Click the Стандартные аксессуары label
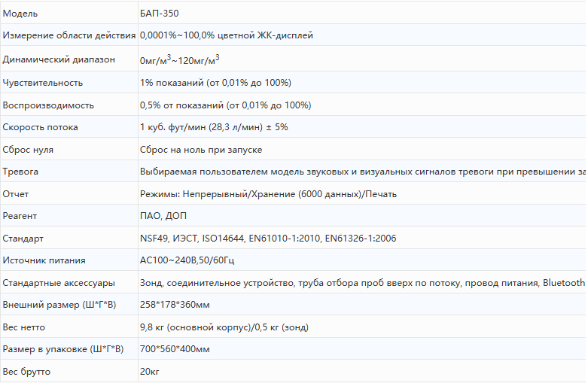The width and height of the screenshot is (588, 383). (x=59, y=283)
